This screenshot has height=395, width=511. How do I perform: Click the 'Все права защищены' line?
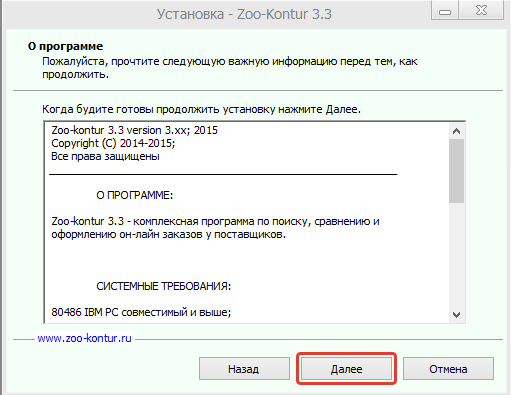pyautogui.click(x=105, y=156)
